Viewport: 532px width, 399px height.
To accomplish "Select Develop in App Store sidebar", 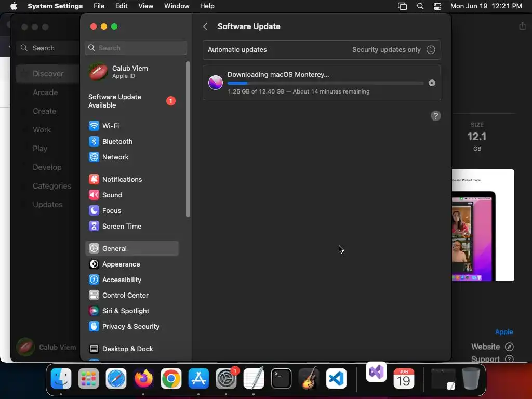I will 47,167.
